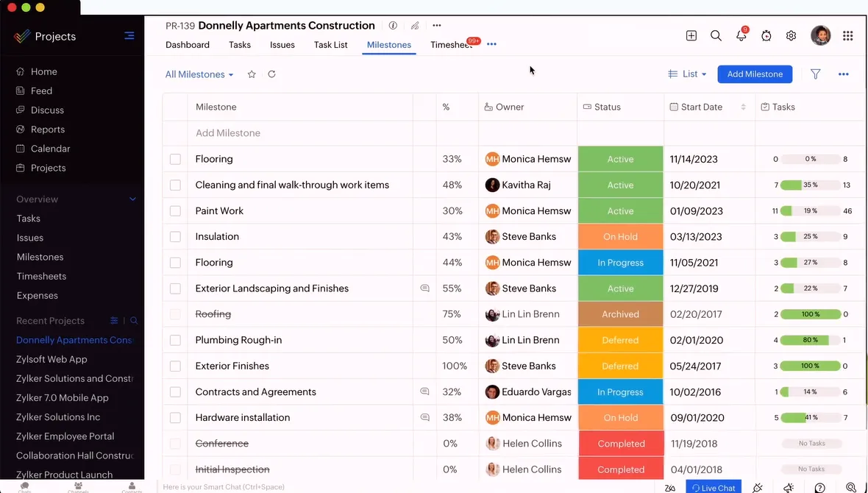Image resolution: width=868 pixels, height=493 pixels.
Task: Open the search magnifier in top bar
Action: click(716, 35)
